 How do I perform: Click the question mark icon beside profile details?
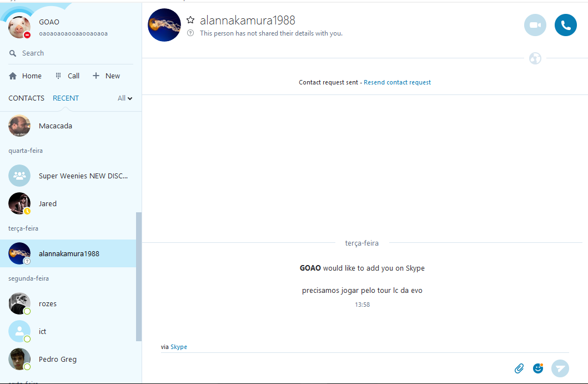click(190, 33)
